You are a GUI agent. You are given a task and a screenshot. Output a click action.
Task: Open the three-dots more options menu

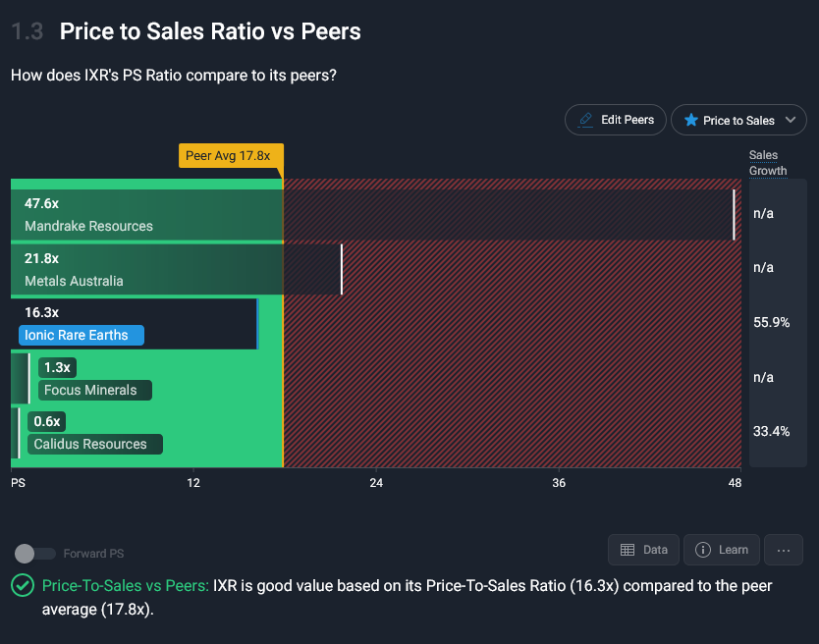[x=783, y=550]
